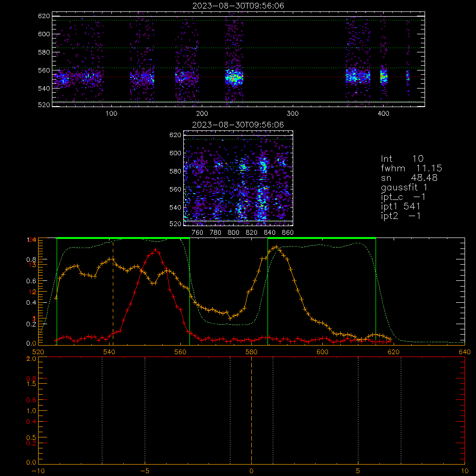The image size is (476, 476).
Task: Click x-axis label '860' of the middle plot
Action: 288,233
